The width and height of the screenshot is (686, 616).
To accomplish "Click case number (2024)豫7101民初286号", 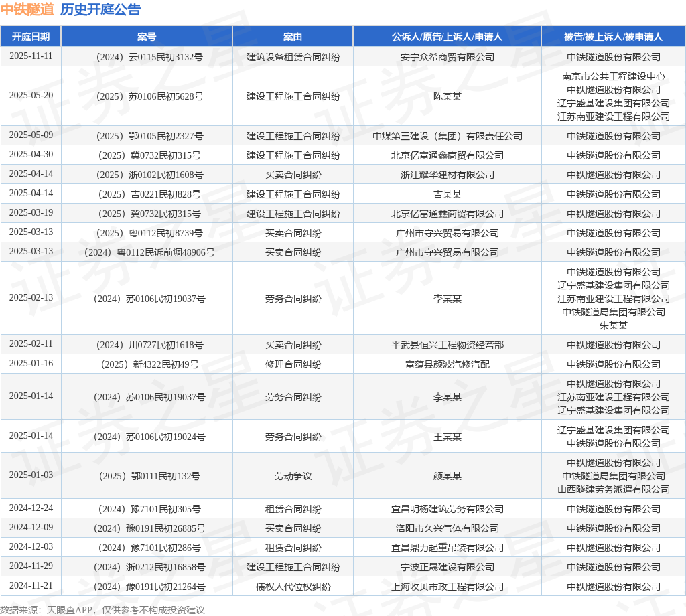I will [x=149, y=548].
